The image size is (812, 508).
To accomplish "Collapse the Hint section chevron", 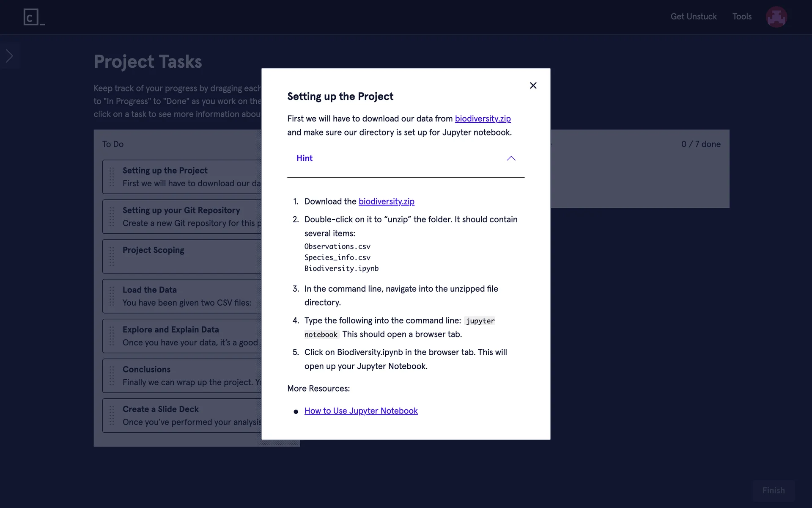I will pos(511,158).
